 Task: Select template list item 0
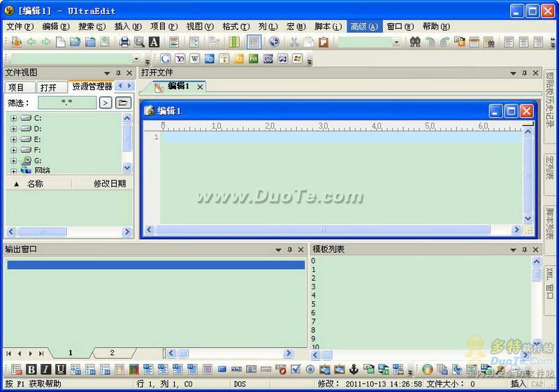(313, 261)
